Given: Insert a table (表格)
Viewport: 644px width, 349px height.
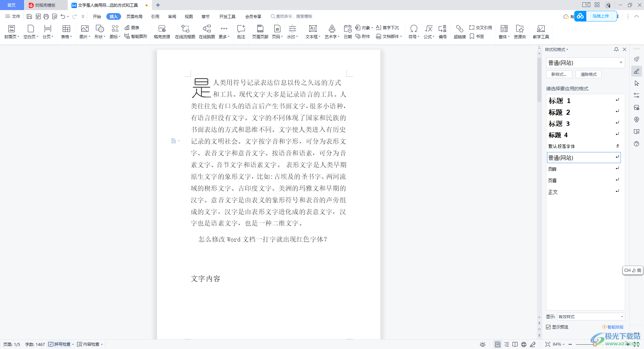Looking at the screenshot, I should [66, 32].
